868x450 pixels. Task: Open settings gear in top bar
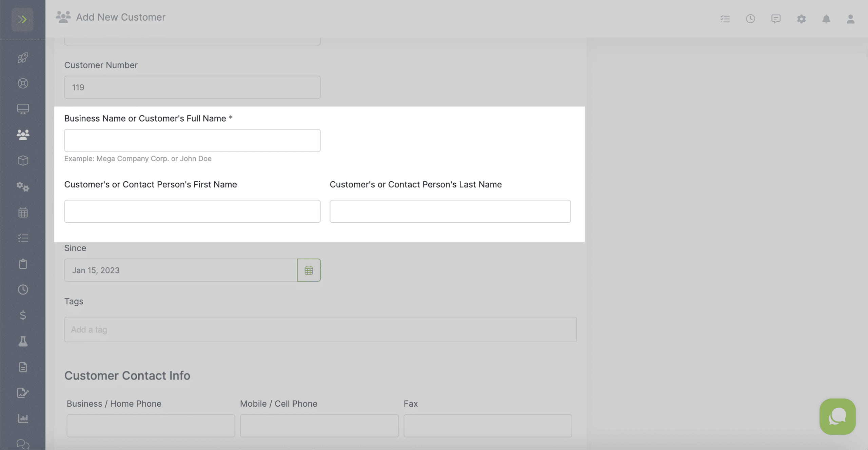(801, 19)
